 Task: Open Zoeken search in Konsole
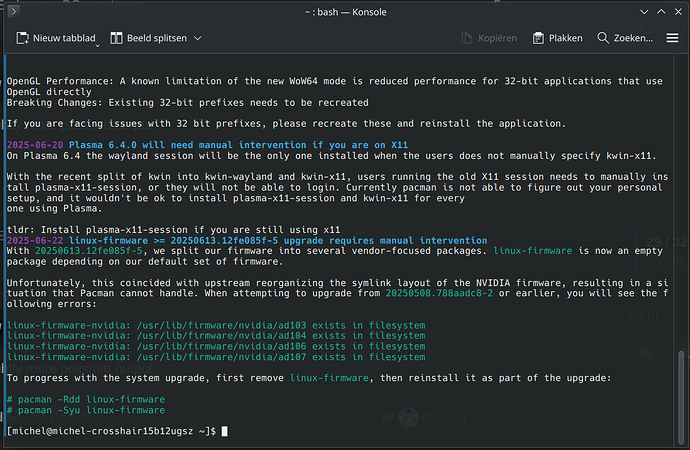(x=625, y=38)
